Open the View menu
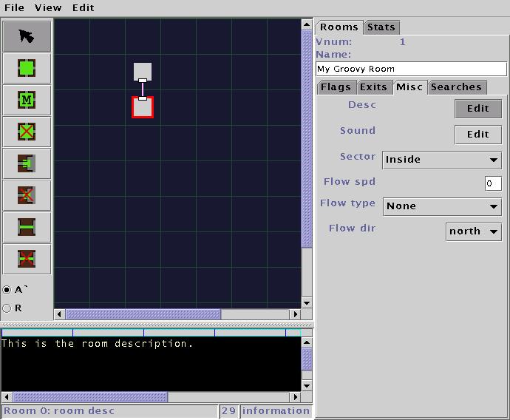510x420 pixels. click(x=48, y=7)
